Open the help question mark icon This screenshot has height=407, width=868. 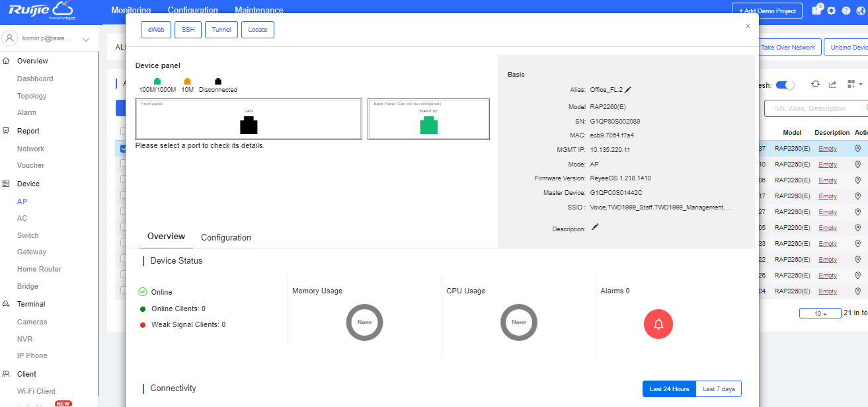[x=846, y=11]
